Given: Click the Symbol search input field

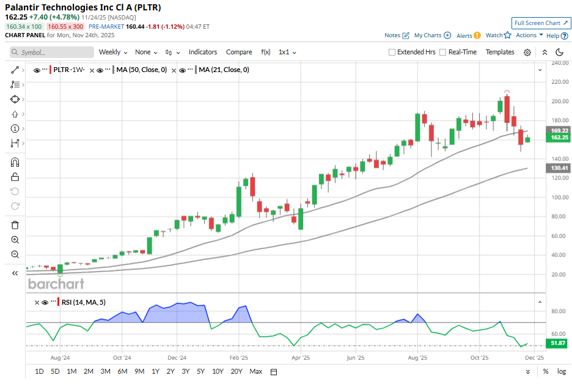Looking at the screenshot, I should (55, 53).
